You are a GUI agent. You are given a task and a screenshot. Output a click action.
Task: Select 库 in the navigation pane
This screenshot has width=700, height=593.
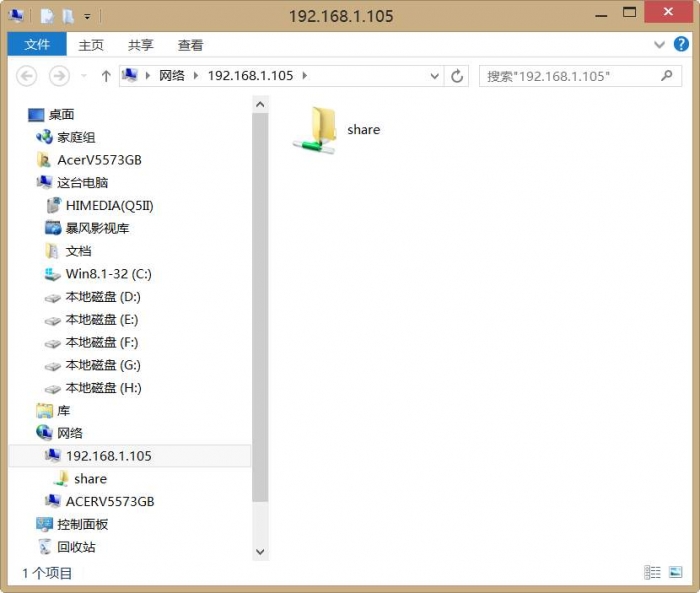click(53, 410)
